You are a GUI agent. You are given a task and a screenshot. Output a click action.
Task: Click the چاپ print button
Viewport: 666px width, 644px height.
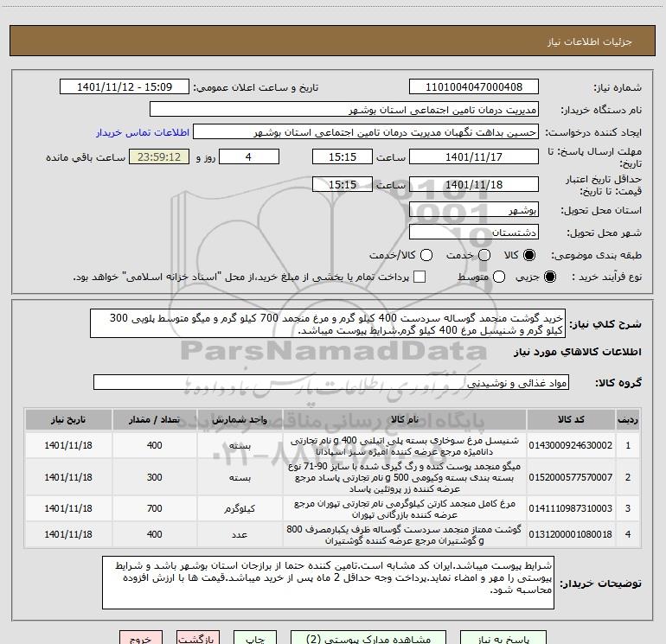[255, 637]
